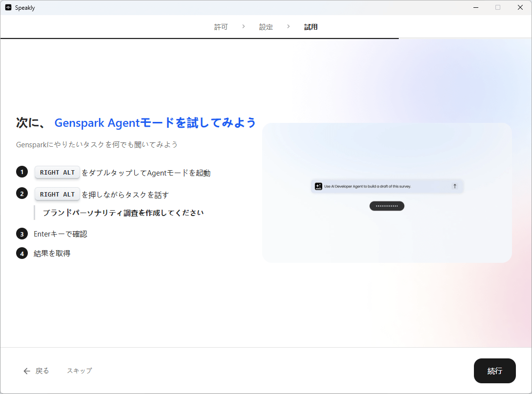Click the スキップ link to skip
Viewport: 532px width, 394px height.
79,371
